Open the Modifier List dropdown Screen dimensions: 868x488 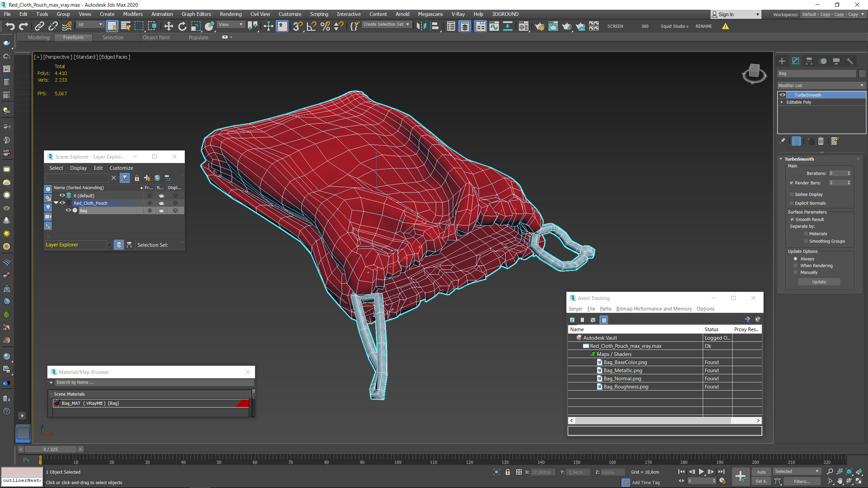pos(821,85)
